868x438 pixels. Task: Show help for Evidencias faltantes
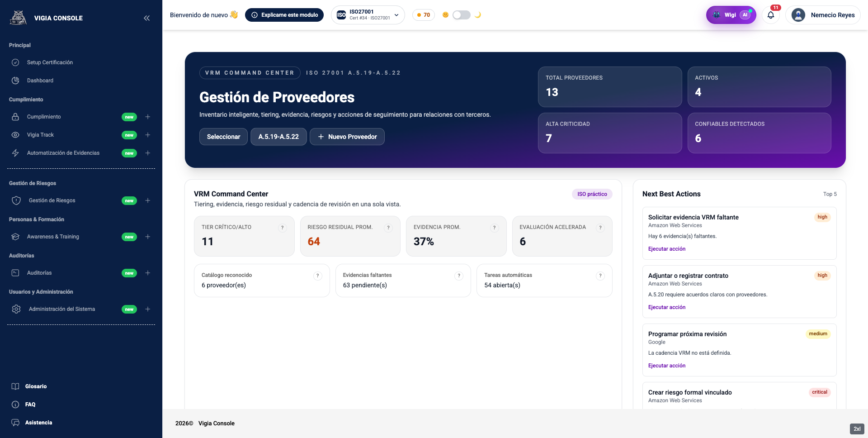click(x=459, y=276)
